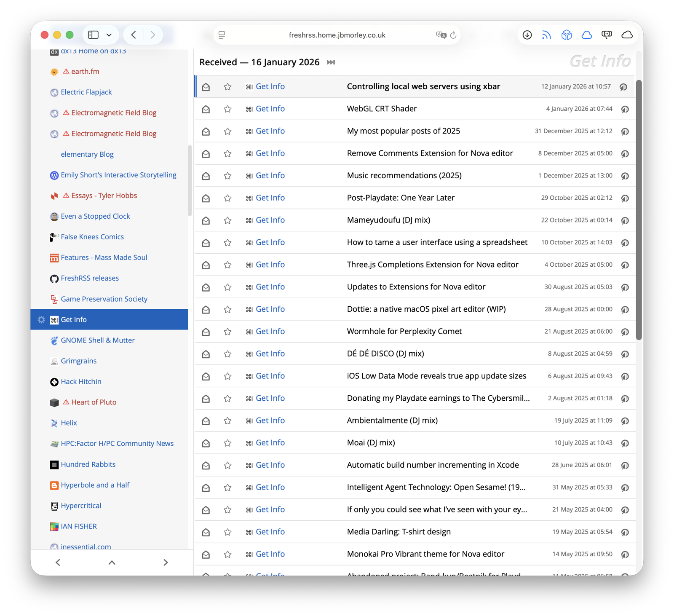This screenshot has width=674, height=616.
Task: Click the translate icon in address bar
Action: [x=441, y=35]
